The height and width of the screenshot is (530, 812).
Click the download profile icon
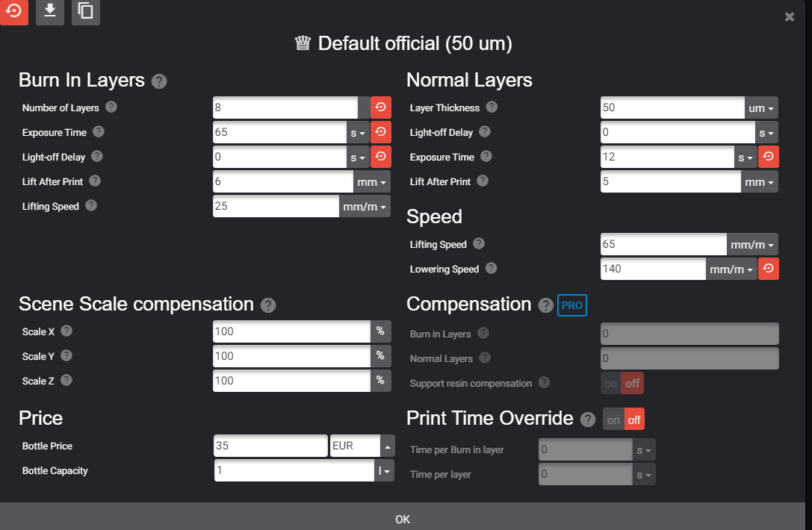coord(50,11)
